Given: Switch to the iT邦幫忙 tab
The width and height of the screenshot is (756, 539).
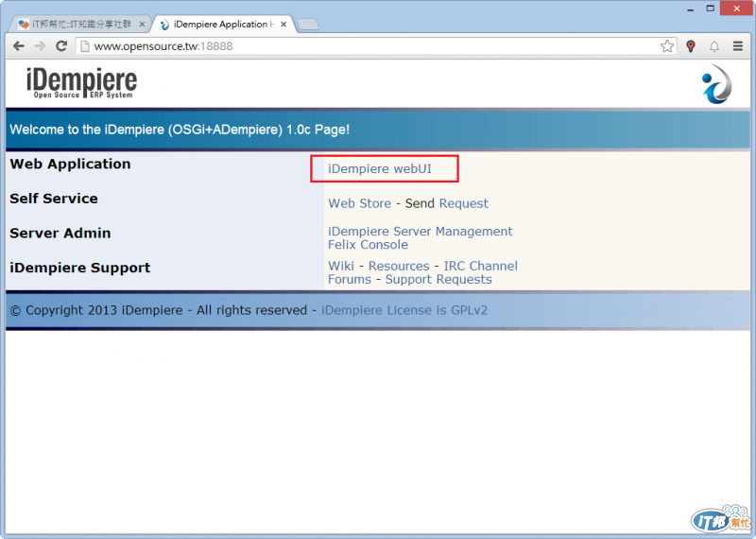Looking at the screenshot, I should click(x=81, y=24).
